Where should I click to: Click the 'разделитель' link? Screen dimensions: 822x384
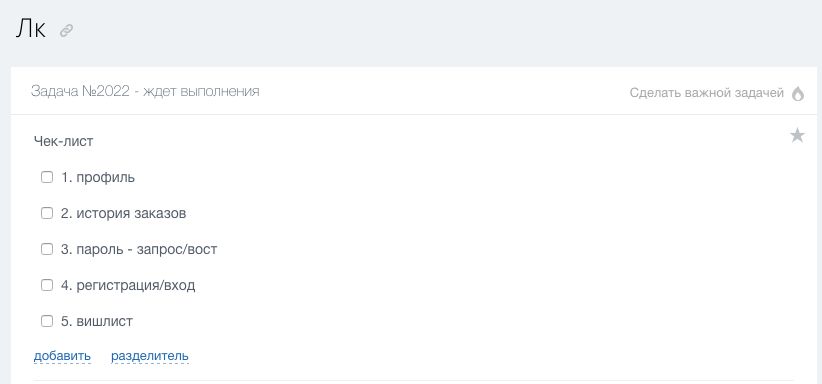[x=150, y=356]
